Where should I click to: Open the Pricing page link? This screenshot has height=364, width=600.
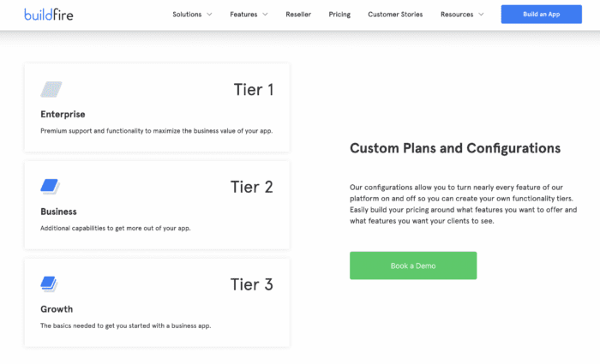[339, 15]
